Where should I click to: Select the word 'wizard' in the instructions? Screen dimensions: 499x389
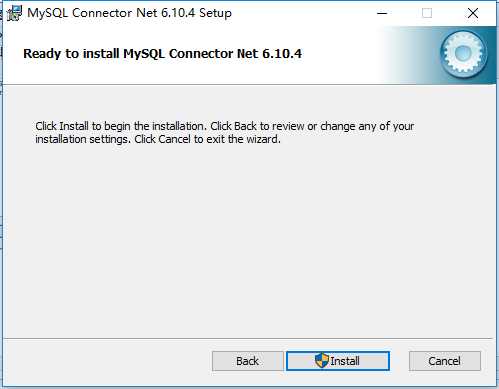pyautogui.click(x=262, y=139)
